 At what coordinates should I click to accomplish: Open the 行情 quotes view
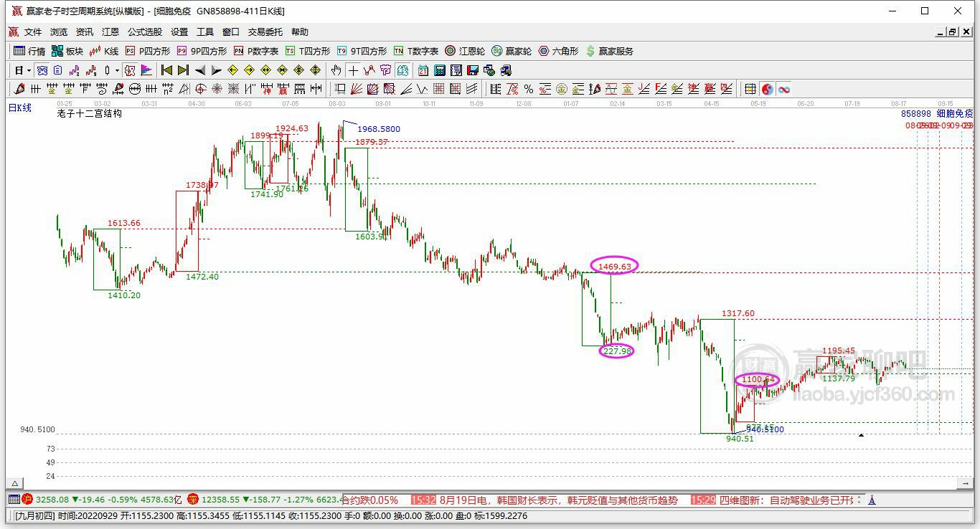click(29, 51)
